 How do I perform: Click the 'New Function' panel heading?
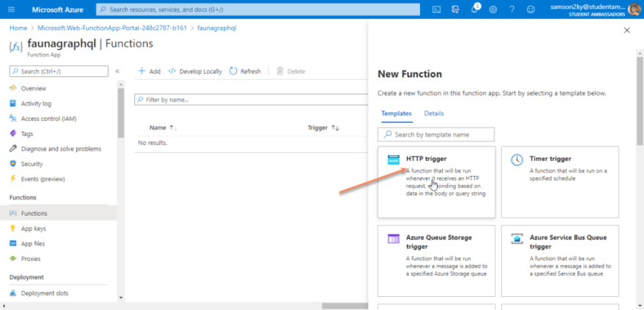point(410,75)
